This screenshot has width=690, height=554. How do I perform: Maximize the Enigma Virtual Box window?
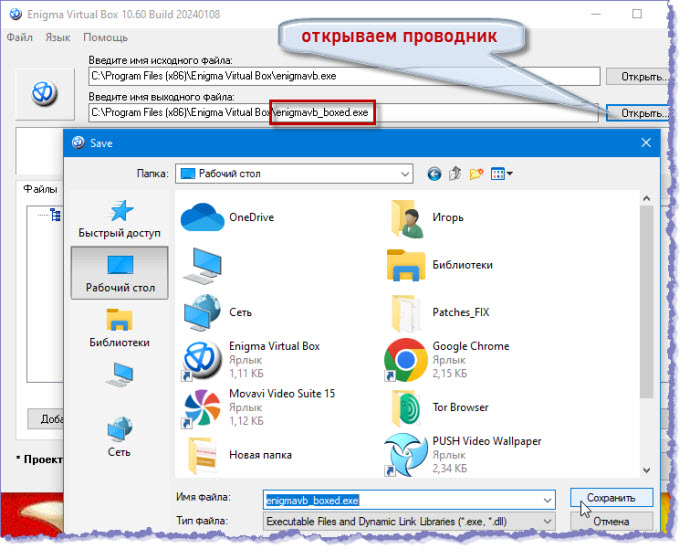637,14
